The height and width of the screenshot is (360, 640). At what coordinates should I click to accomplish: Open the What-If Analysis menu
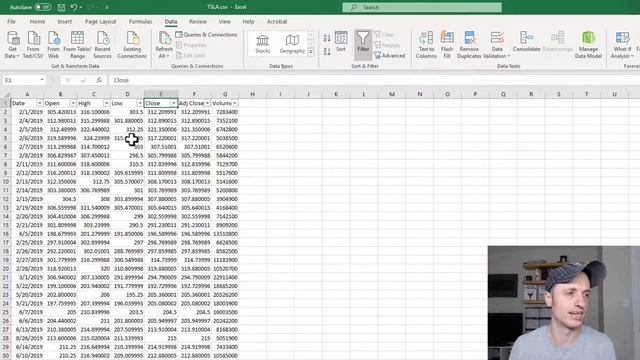622,44
